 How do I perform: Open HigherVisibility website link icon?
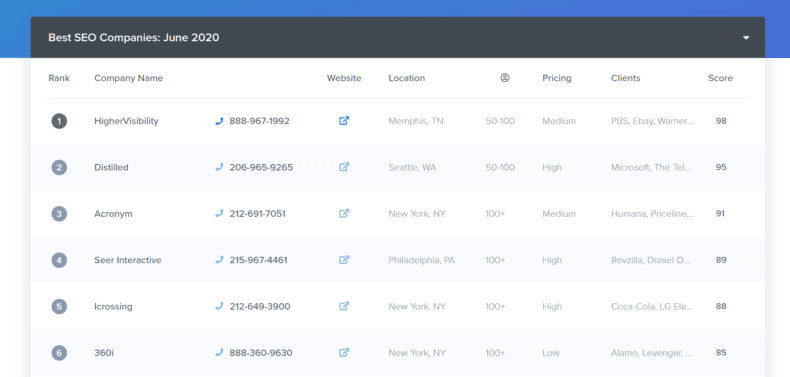[344, 121]
